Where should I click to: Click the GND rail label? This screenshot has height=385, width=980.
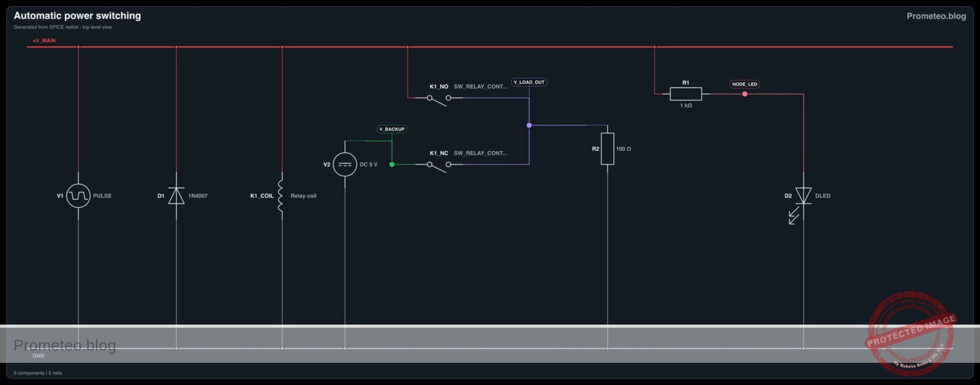(x=39, y=356)
